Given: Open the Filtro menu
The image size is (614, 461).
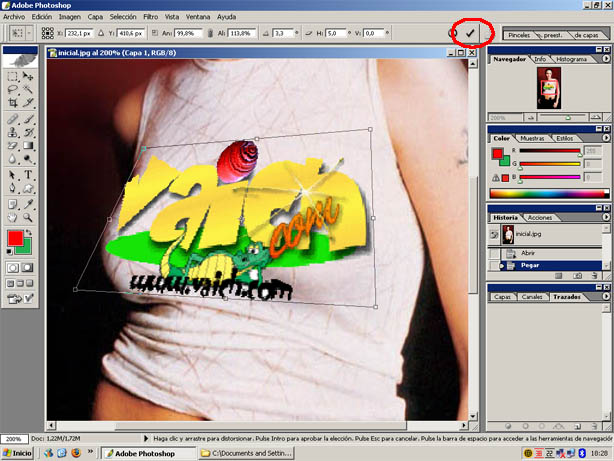Looking at the screenshot, I should (x=150, y=17).
